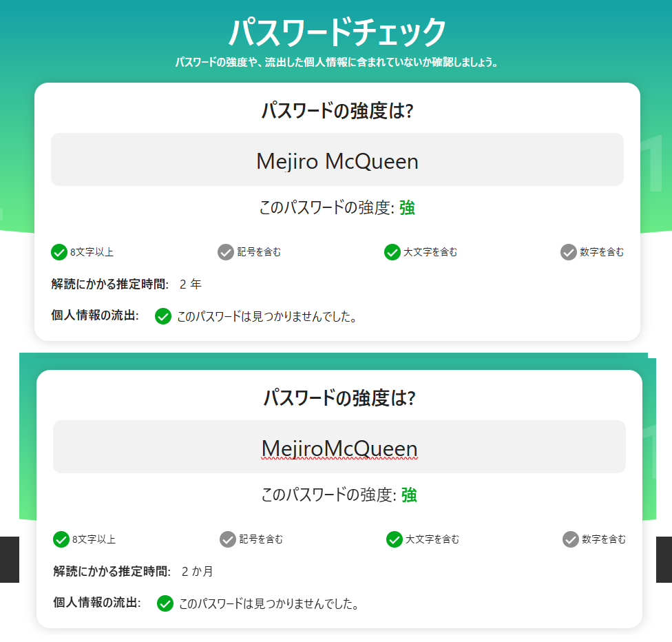Click the 個人情報の流出 green check in the 2 か月 card
Image resolution: width=672 pixels, height=642 pixels.
pos(165,604)
